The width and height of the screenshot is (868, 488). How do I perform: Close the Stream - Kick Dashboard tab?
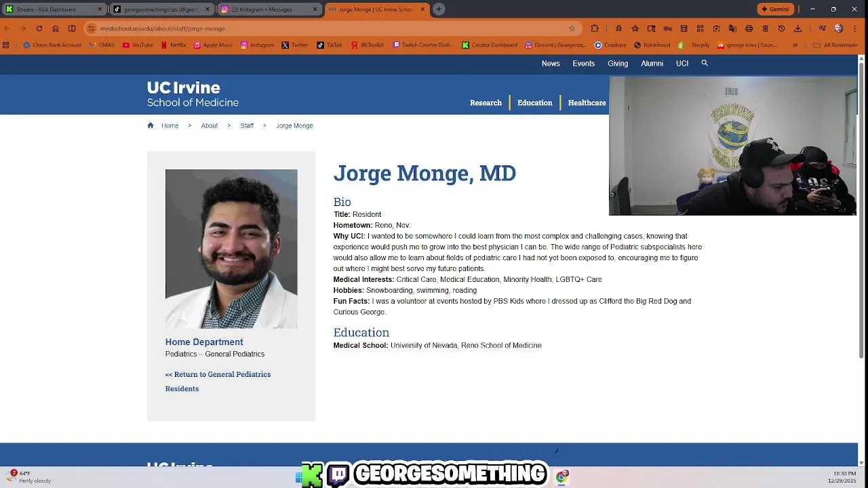(100, 9)
